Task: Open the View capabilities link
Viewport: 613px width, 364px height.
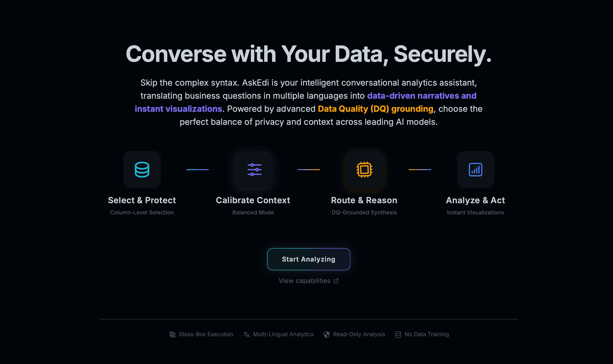Action: pos(308,281)
